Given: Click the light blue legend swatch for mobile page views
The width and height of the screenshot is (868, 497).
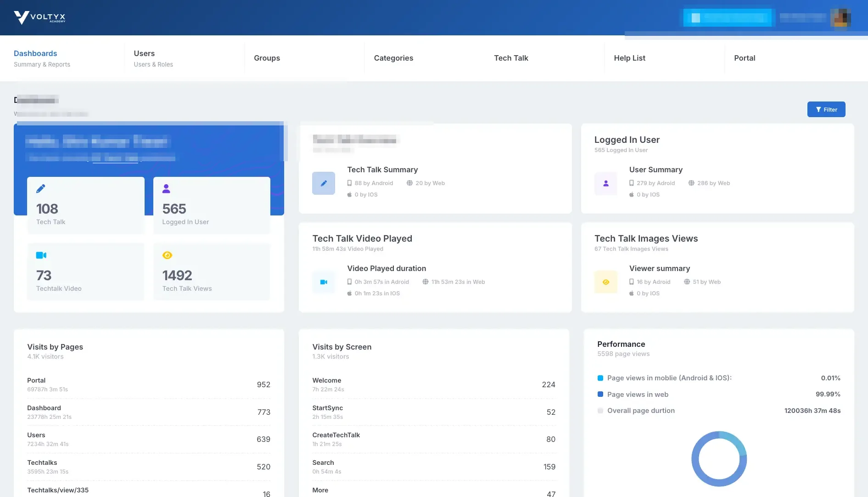Looking at the screenshot, I should [x=600, y=378].
